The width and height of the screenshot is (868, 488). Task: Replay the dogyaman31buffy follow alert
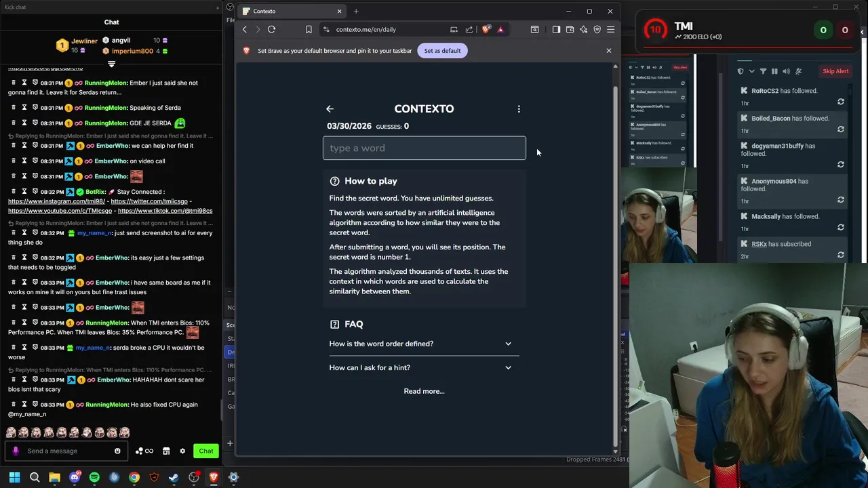[841, 165]
